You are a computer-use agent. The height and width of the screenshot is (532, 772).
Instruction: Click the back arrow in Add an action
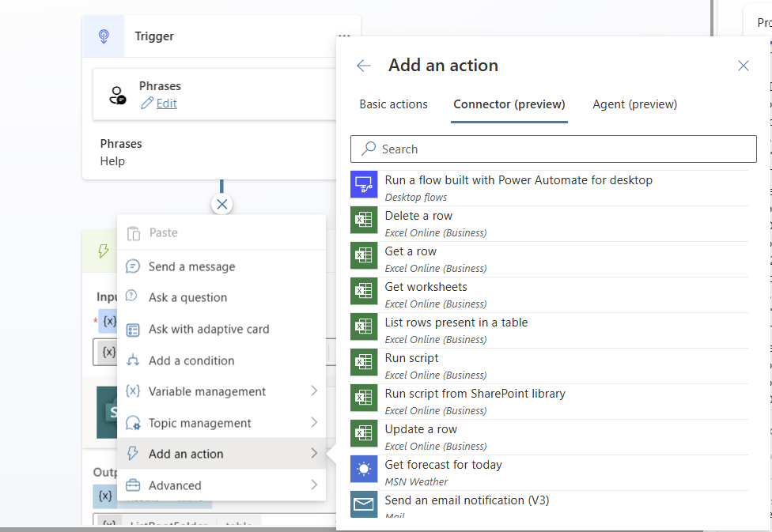tap(364, 66)
